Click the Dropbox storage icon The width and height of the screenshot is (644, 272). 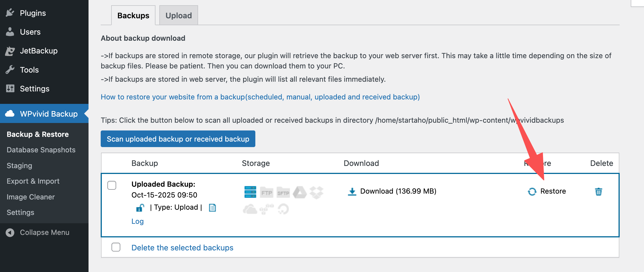[x=316, y=192]
